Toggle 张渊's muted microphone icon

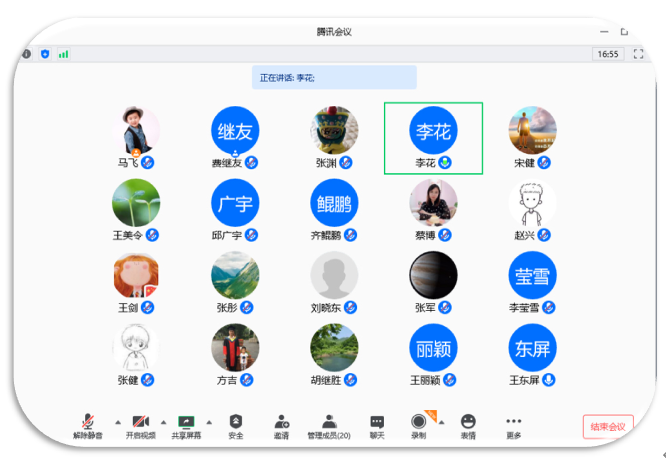pos(346,162)
